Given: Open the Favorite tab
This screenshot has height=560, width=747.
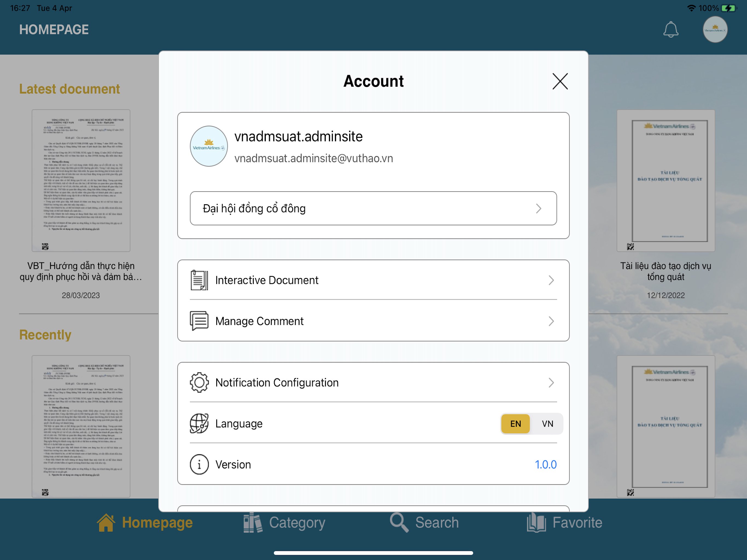Looking at the screenshot, I should [564, 523].
